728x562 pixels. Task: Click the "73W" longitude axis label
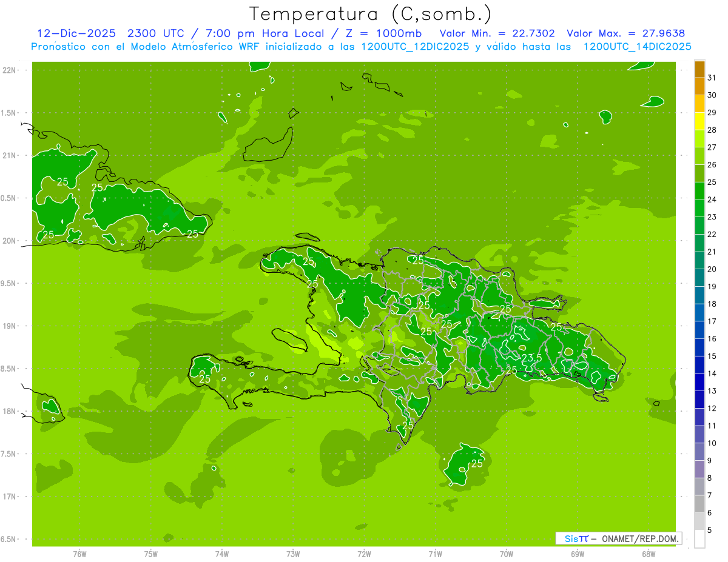pos(293,554)
